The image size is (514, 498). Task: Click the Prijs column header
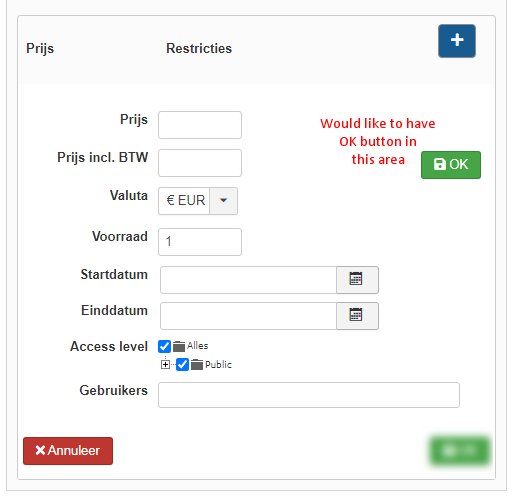(40, 48)
